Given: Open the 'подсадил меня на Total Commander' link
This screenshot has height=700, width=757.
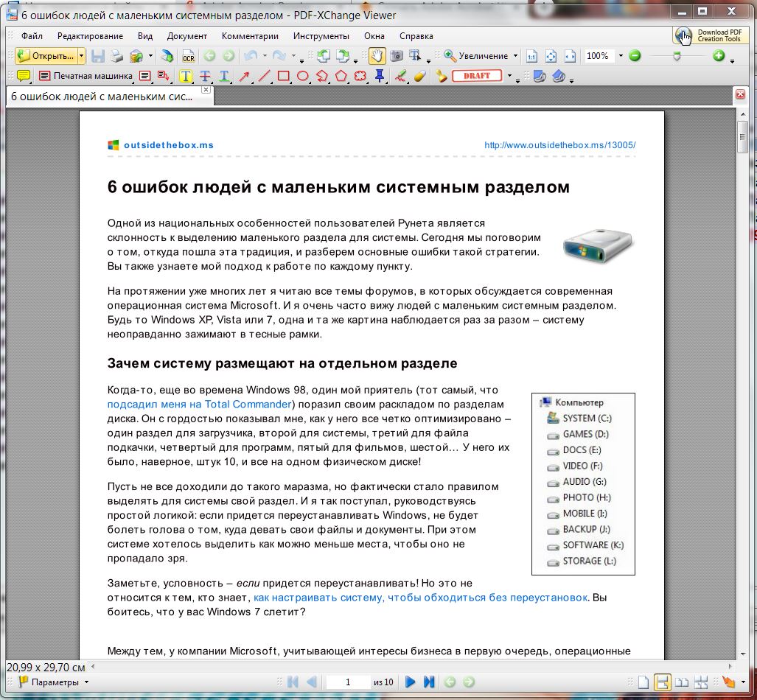Looking at the screenshot, I should pos(200,404).
